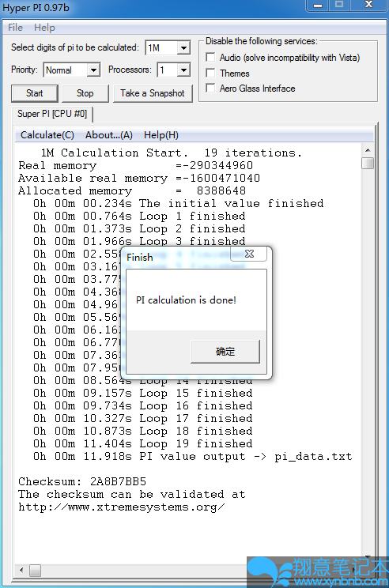Click the 'Loop 19 finished' line

(143, 443)
